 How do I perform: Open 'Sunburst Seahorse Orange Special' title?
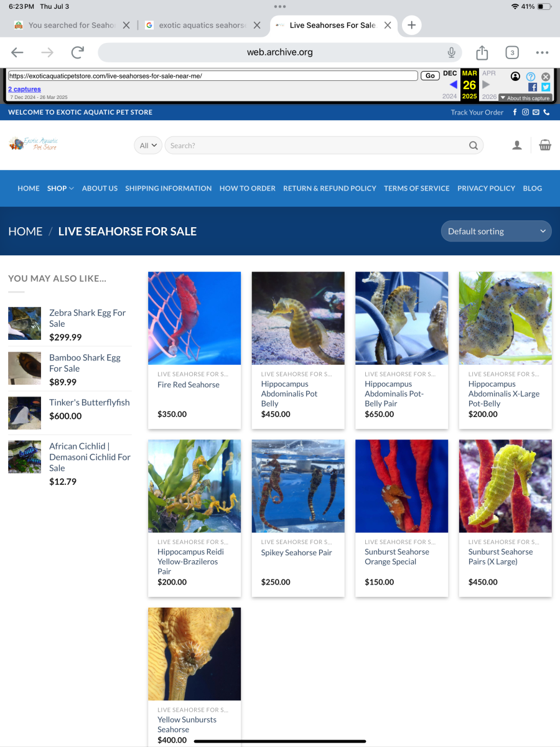click(x=397, y=557)
